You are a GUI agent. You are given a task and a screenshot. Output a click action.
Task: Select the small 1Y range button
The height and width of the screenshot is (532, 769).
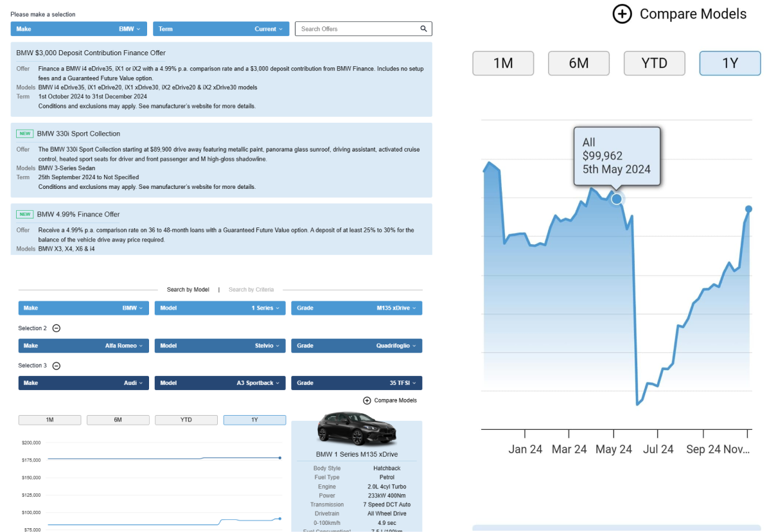(254, 420)
